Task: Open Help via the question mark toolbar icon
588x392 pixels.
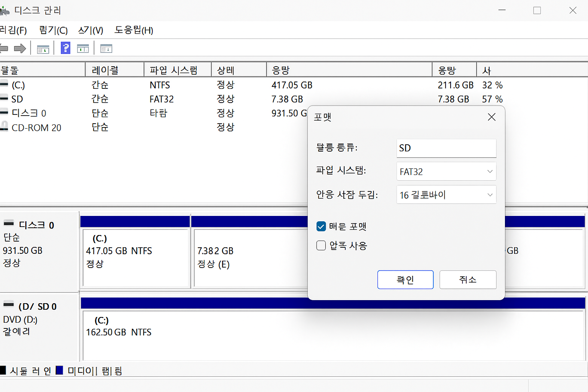Action: pyautogui.click(x=65, y=48)
